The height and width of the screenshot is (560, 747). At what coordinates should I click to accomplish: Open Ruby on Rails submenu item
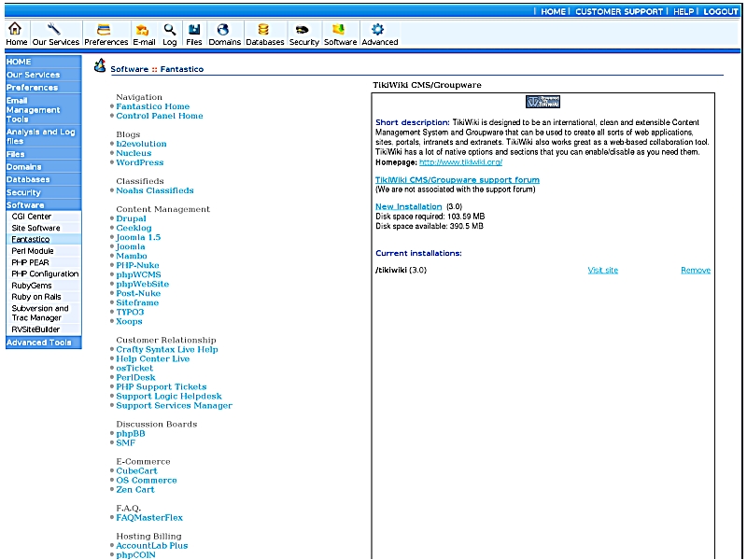(x=36, y=297)
